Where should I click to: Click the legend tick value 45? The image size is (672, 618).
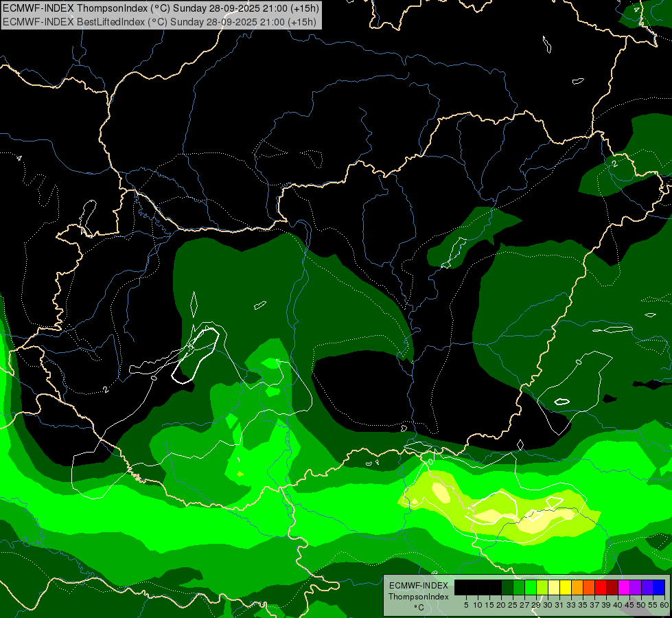coord(629,605)
